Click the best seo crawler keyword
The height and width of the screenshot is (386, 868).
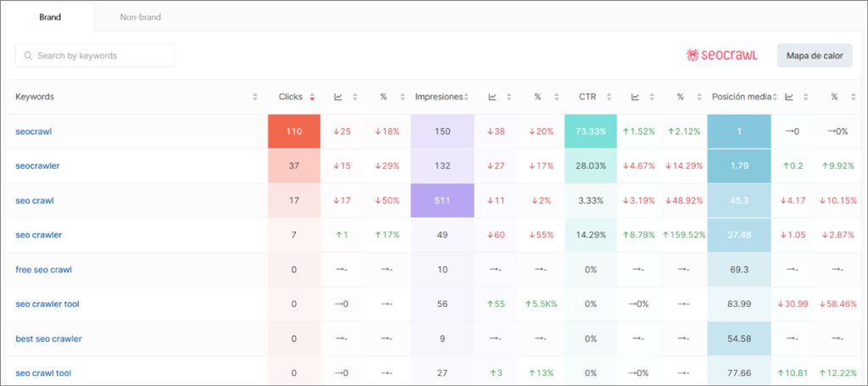pos(48,338)
